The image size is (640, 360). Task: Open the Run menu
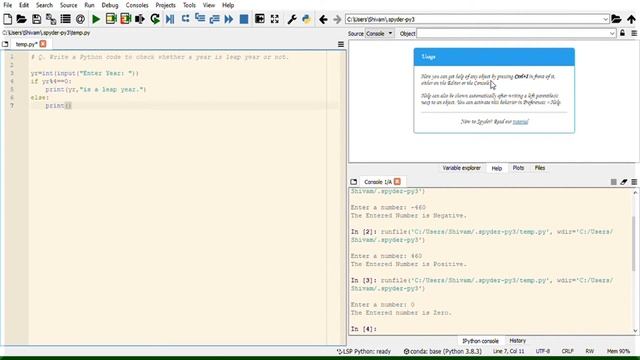89,5
